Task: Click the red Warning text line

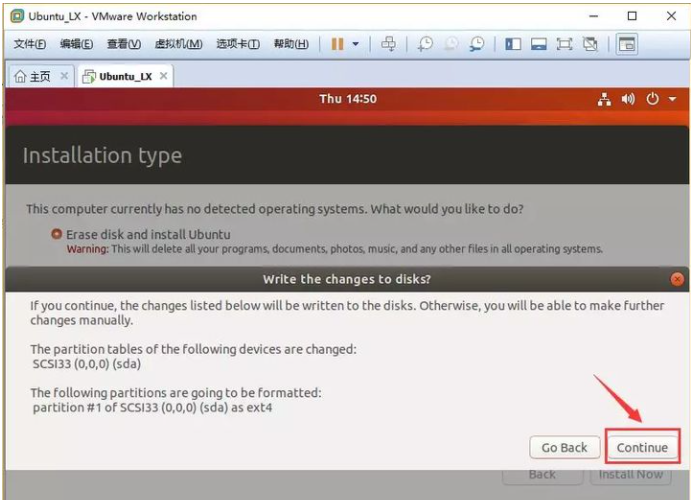Action: tap(334, 249)
